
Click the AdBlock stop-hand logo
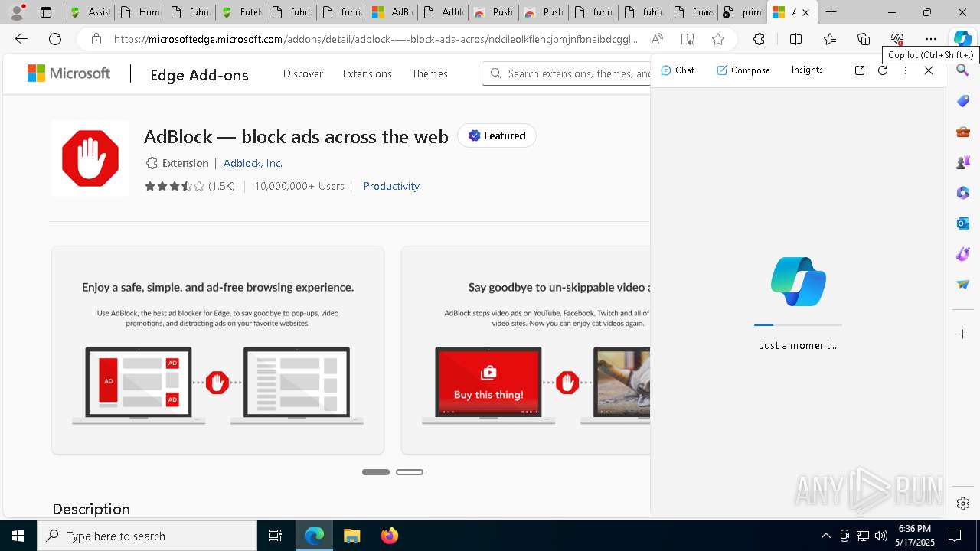point(90,158)
